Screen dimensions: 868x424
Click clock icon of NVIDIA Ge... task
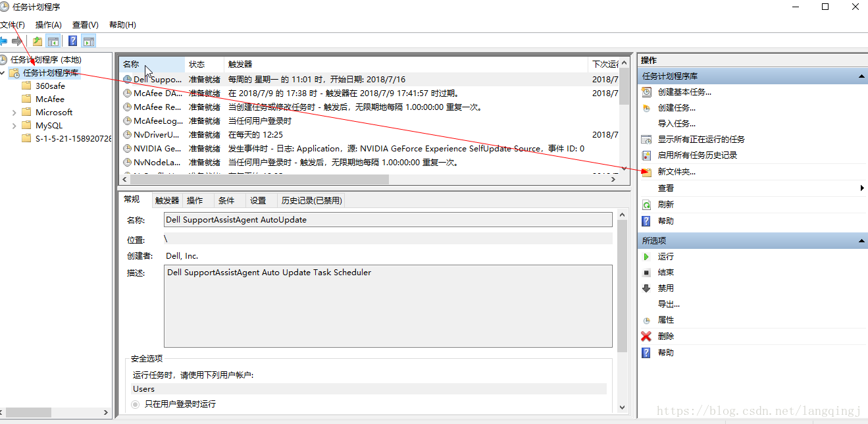click(x=128, y=149)
